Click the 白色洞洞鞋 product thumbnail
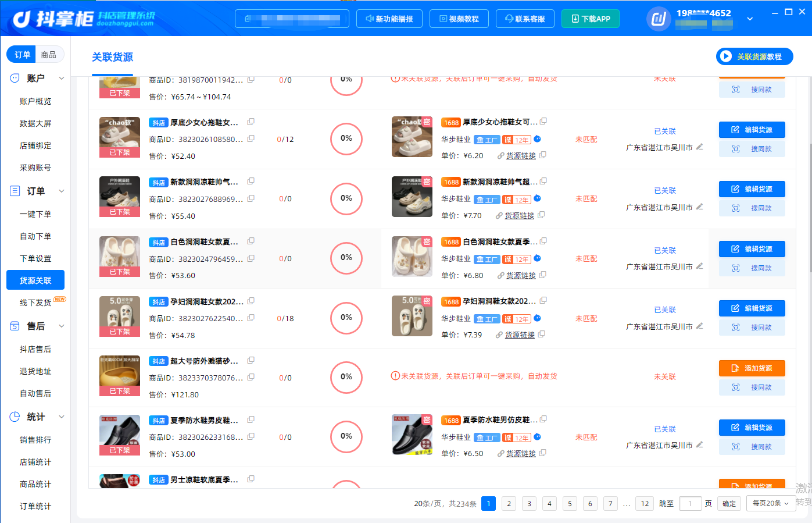Screen dimensions: 812x523 [x=120, y=257]
